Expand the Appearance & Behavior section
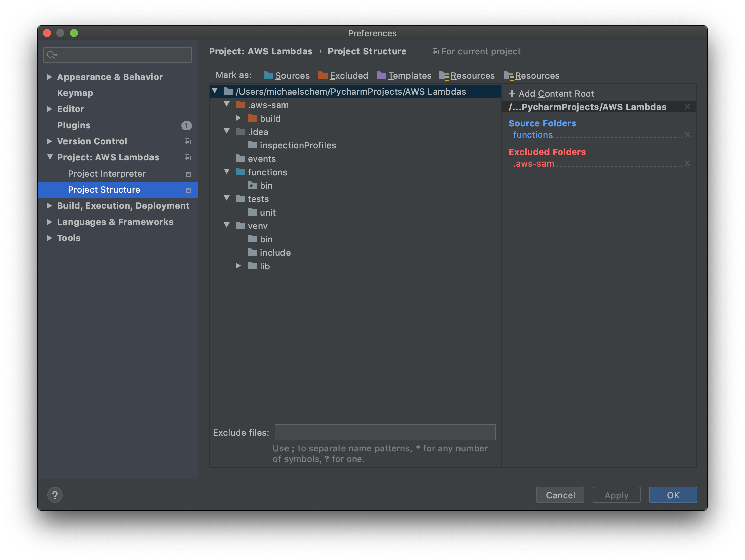The width and height of the screenshot is (745, 560). point(49,77)
